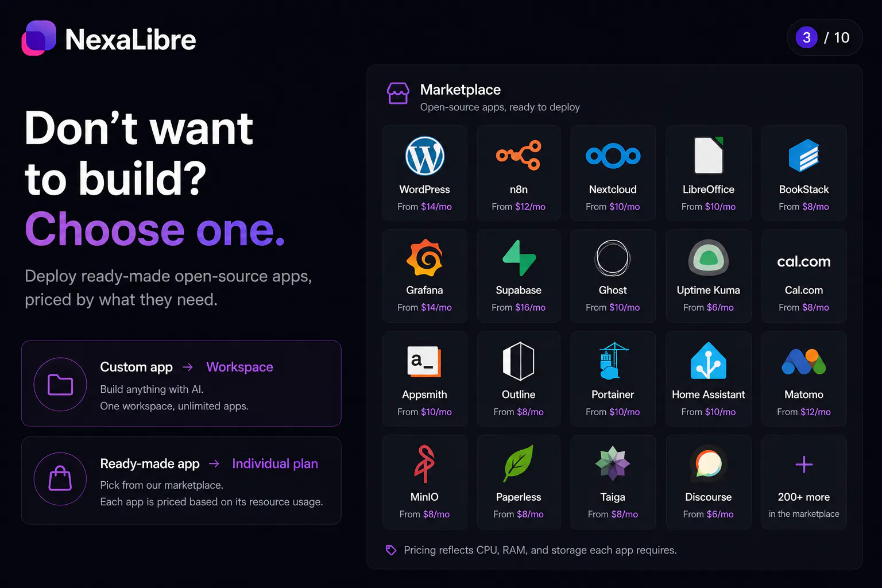The width and height of the screenshot is (882, 588).
Task: Click the Outline app name
Action: coord(519,394)
